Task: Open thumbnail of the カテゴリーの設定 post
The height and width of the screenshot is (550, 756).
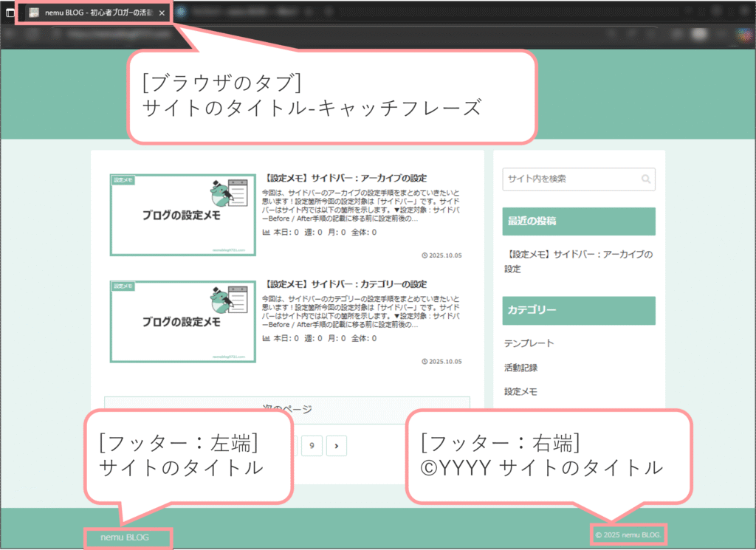Action: tap(182, 321)
